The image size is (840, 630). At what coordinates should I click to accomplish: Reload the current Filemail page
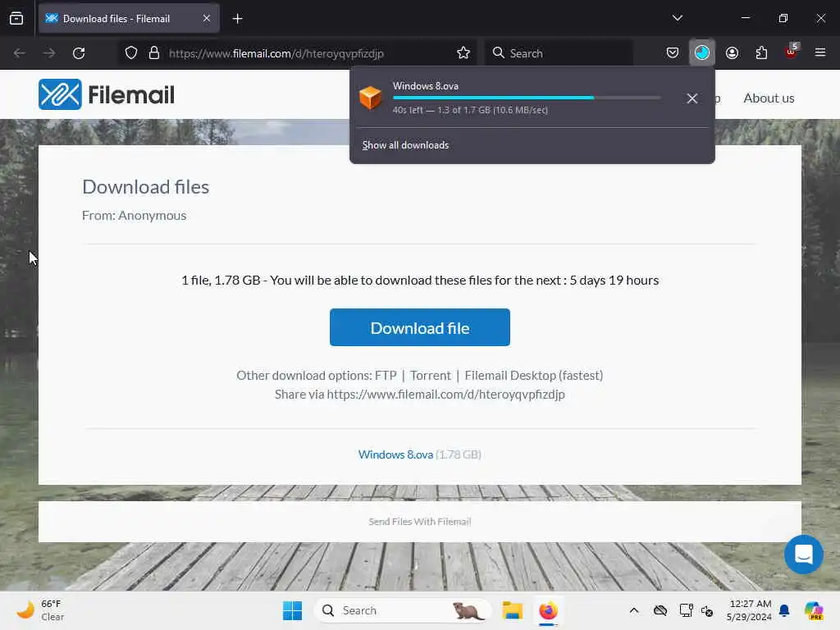click(79, 53)
